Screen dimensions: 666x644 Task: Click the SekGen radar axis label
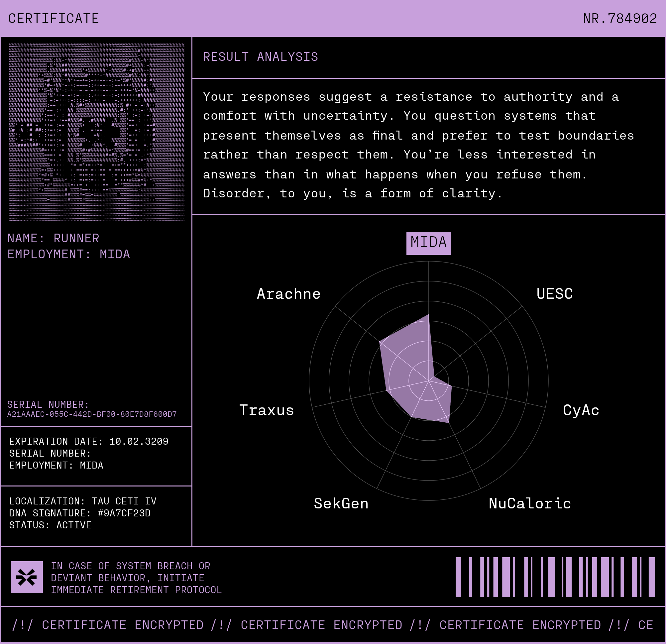coord(341,504)
